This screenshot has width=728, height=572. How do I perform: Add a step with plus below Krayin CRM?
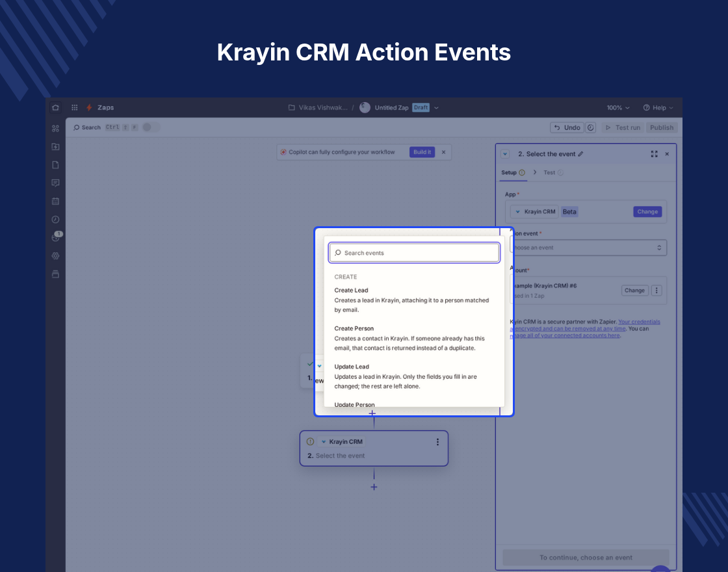pos(374,487)
